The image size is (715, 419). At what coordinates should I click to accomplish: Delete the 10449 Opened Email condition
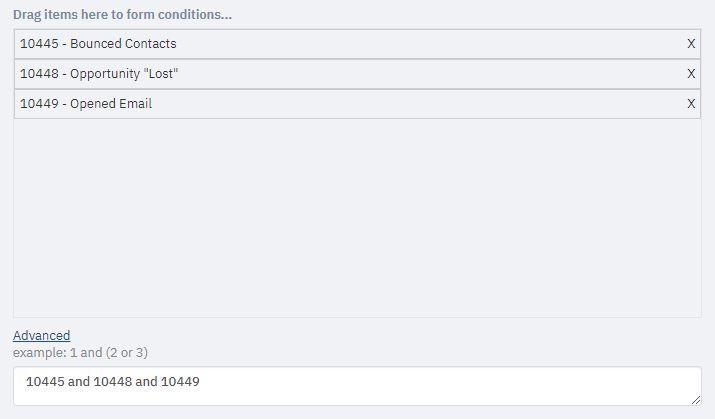691,104
